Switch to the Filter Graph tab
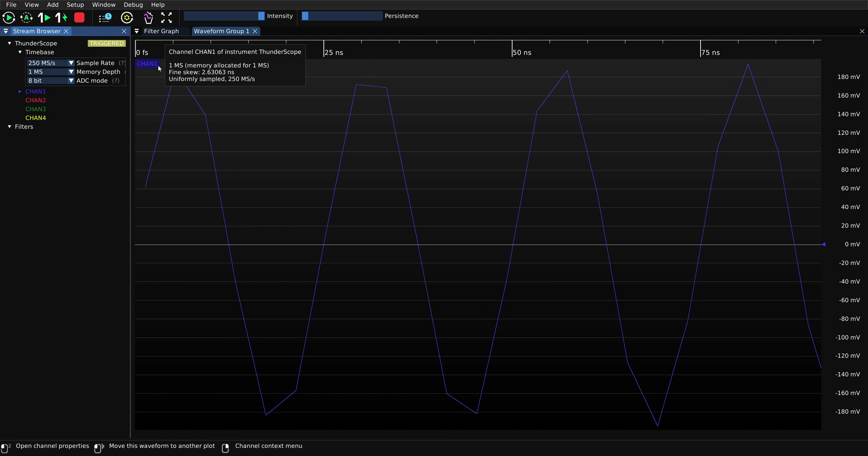868x456 pixels. (x=161, y=31)
